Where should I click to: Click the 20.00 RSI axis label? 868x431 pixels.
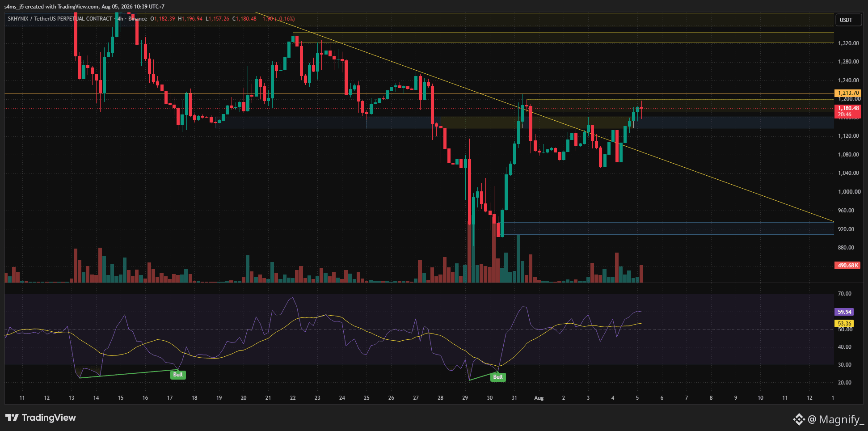845,383
